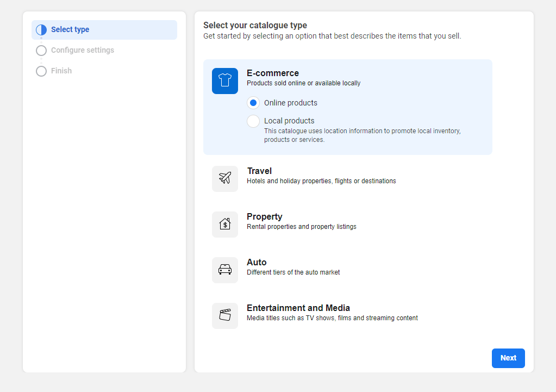Choose the Auto heading text
The image size is (556, 392).
[x=257, y=262]
